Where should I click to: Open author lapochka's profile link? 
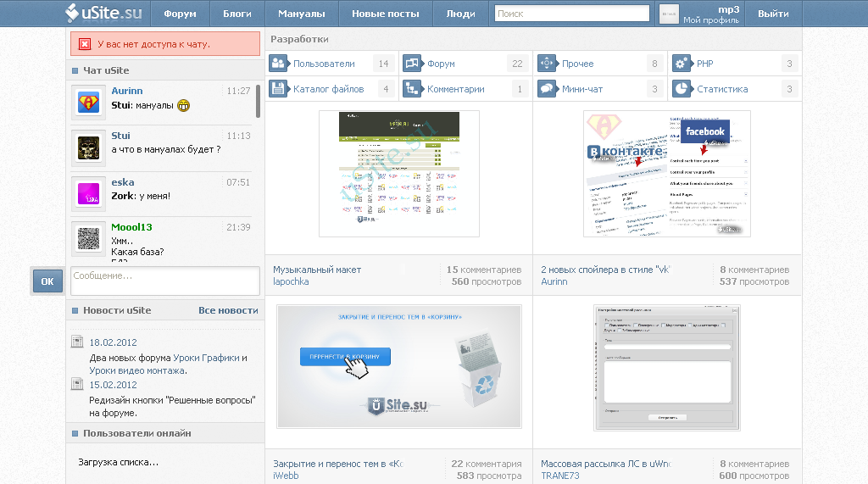point(291,281)
